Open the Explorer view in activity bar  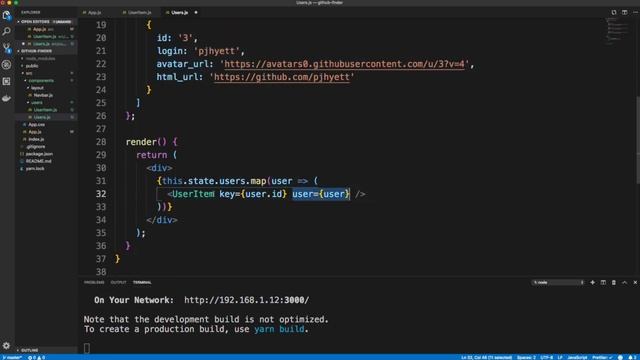[7, 16]
